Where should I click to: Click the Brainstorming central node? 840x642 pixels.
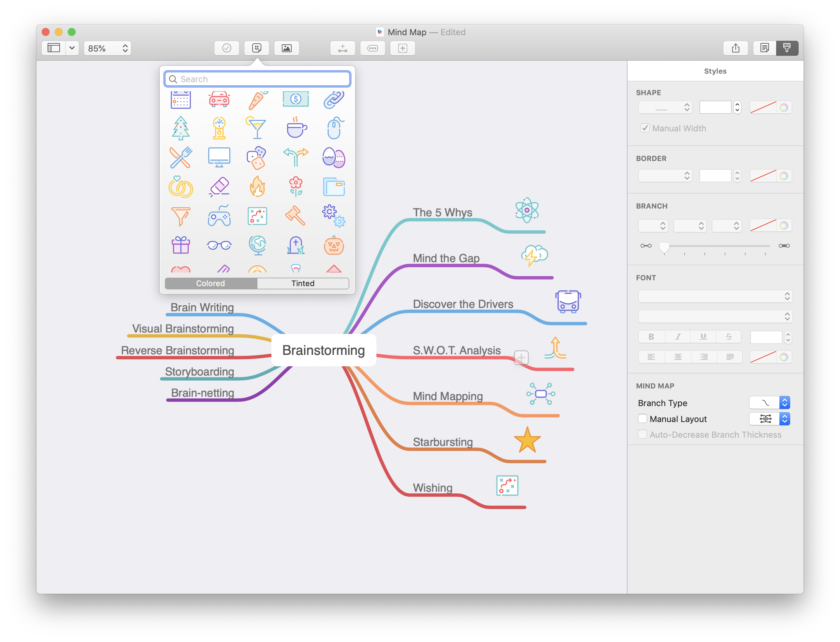[x=324, y=349]
